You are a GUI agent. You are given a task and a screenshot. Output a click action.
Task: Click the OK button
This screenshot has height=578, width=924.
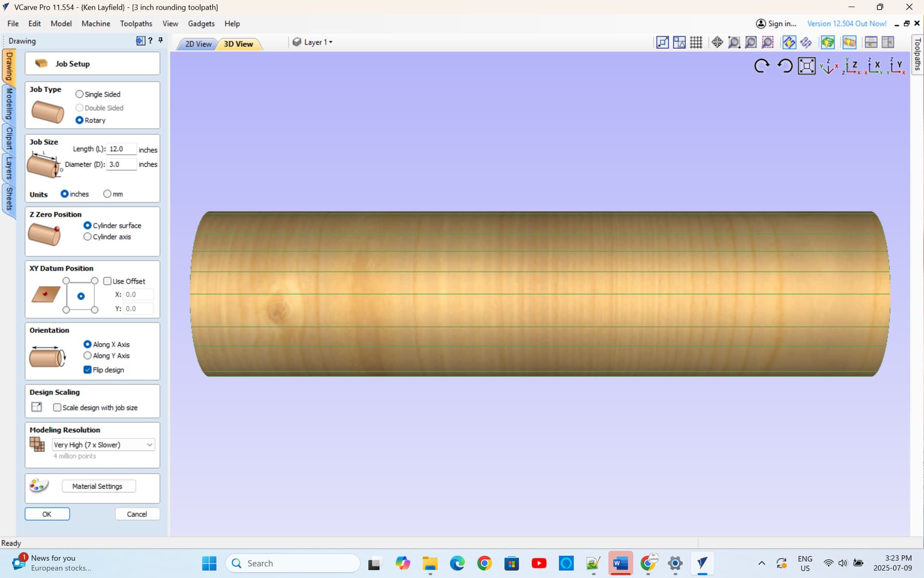coord(47,514)
